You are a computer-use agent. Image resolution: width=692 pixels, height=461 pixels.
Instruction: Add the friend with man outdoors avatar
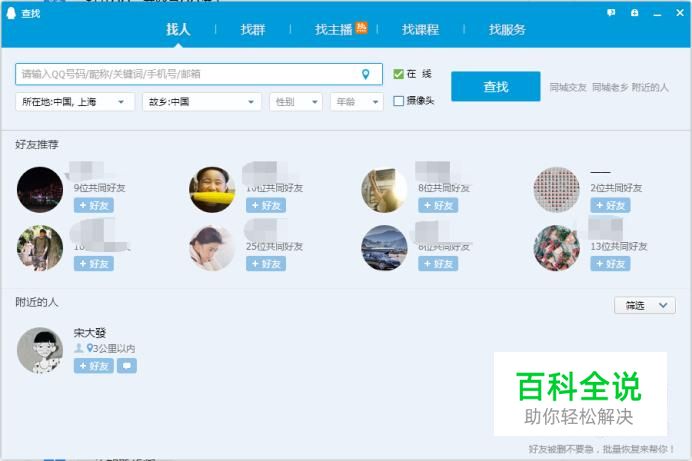point(94,264)
